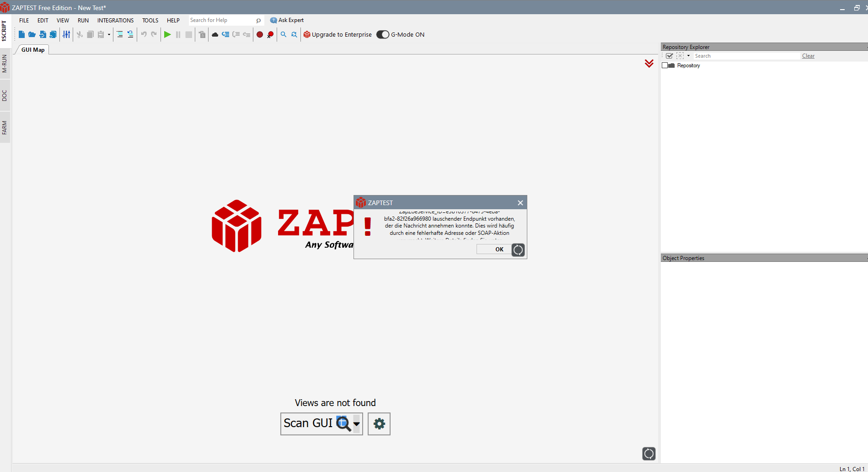Screen dimensions: 868x472
Task: Click the lines icon with blue return arrow
Action: pyautogui.click(x=130, y=35)
